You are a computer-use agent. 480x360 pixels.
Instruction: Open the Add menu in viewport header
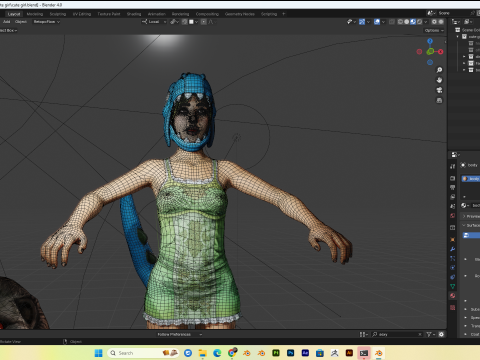click(6, 22)
